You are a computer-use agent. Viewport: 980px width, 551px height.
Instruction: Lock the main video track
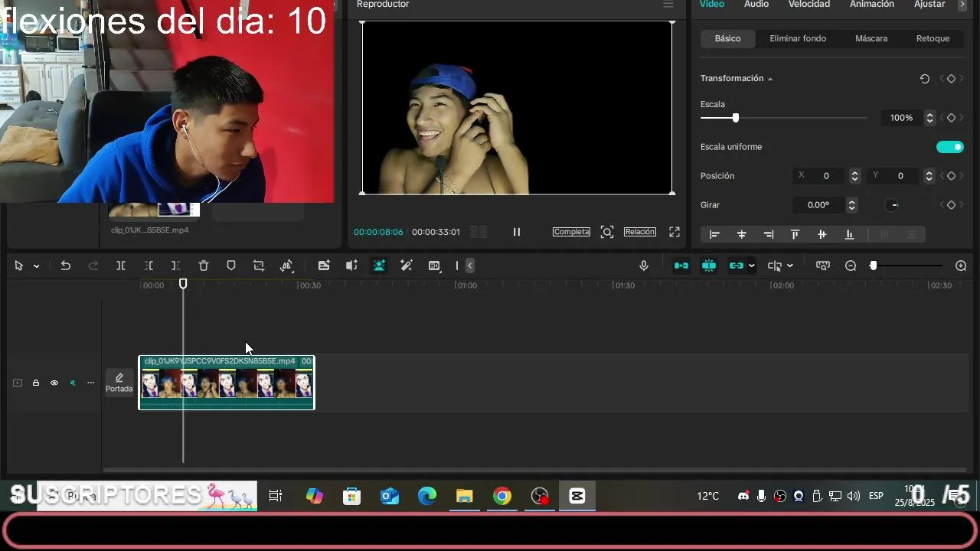click(35, 383)
